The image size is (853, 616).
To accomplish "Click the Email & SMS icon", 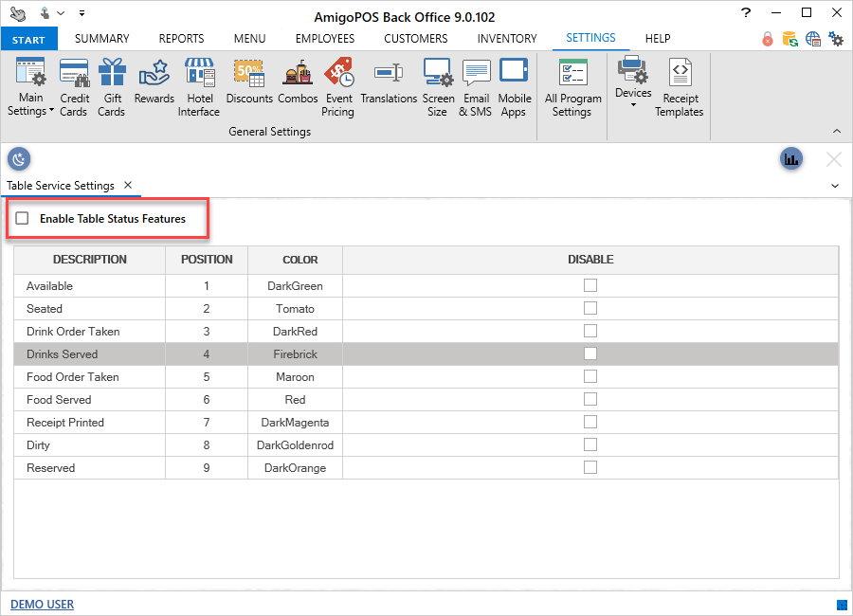I will pos(476,87).
